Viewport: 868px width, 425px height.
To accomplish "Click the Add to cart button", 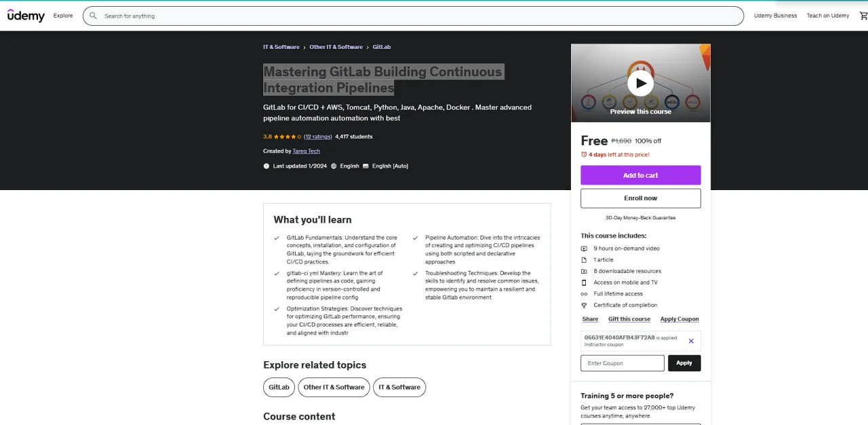I will click(641, 175).
